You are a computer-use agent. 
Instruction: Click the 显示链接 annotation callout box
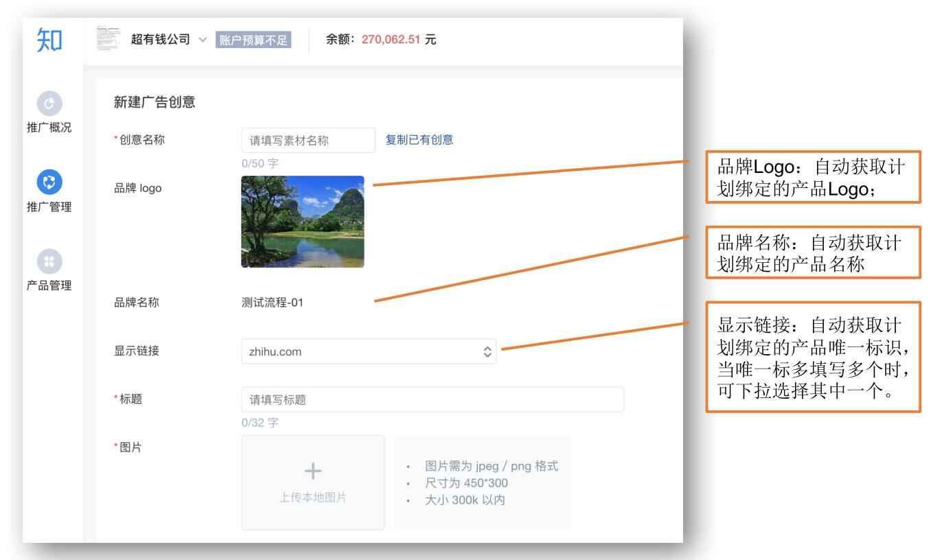click(x=813, y=357)
